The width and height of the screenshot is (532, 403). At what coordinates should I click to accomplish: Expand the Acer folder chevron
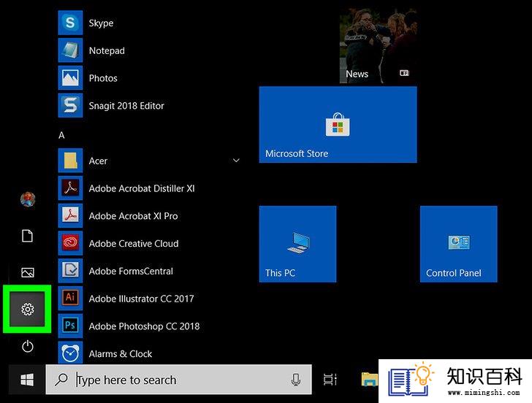click(236, 161)
